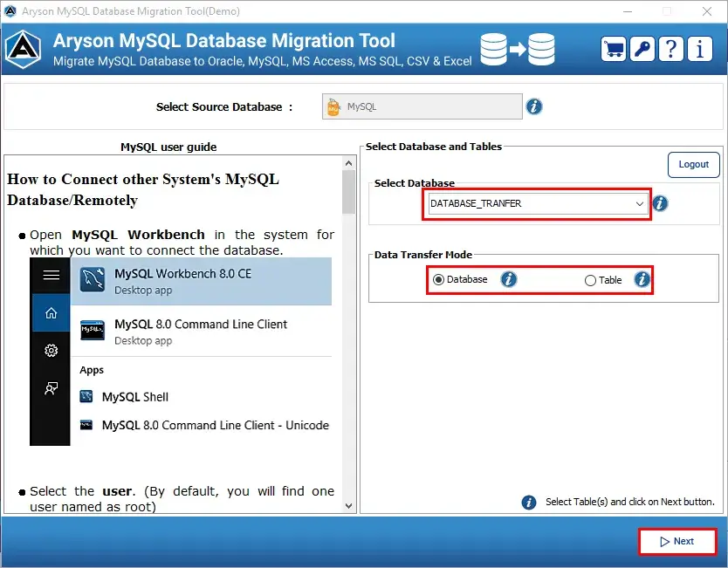Click the user guide scrollbar thumb
This screenshot has width=728, height=568.
349,192
